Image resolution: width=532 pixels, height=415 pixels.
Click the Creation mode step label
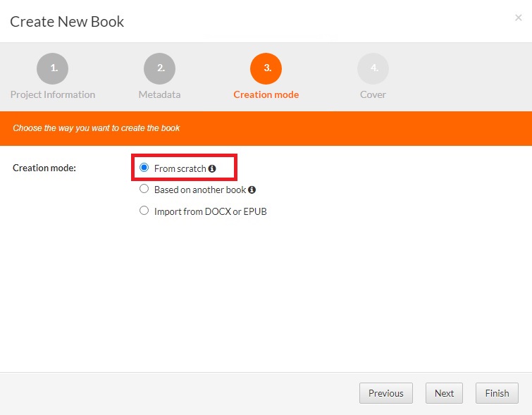click(x=266, y=94)
